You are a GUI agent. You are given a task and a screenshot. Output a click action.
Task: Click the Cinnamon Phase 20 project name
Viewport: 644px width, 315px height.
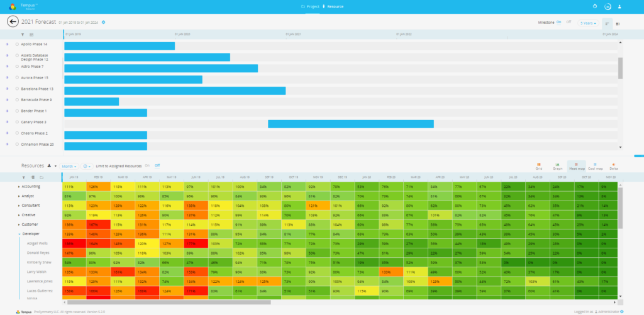[x=37, y=144]
